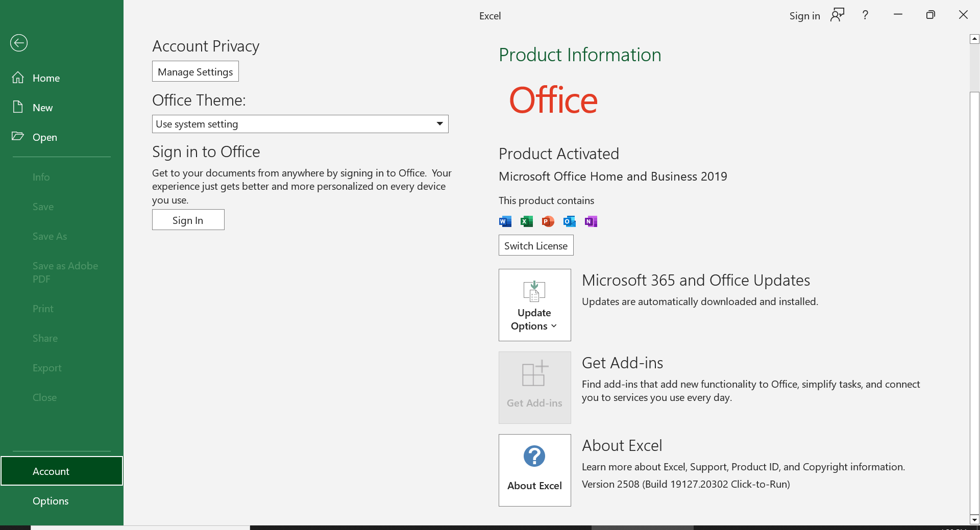Click Sign in in the title bar
This screenshot has width=980, height=530.
pyautogui.click(x=805, y=16)
